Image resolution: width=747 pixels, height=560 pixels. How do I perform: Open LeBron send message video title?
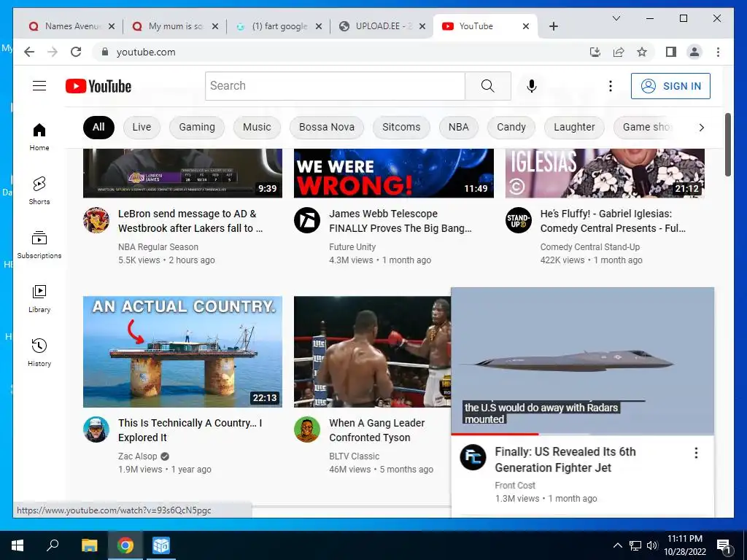[x=190, y=221]
